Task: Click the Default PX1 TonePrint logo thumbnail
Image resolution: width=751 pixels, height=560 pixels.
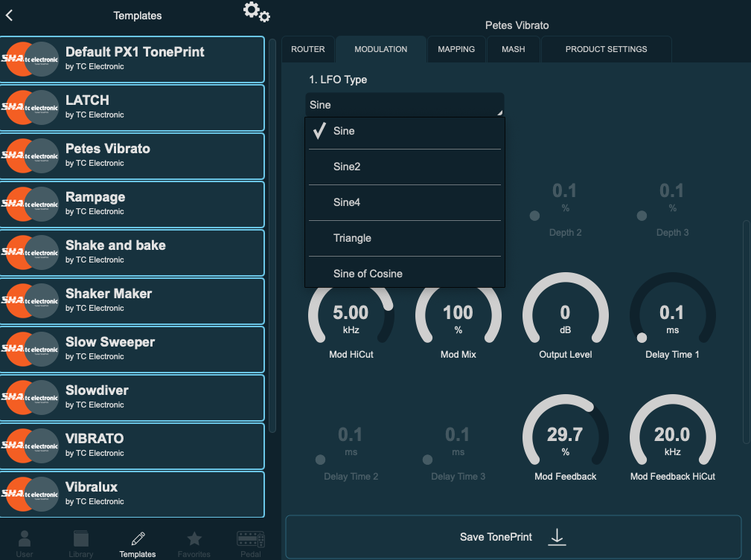Action: [31, 59]
